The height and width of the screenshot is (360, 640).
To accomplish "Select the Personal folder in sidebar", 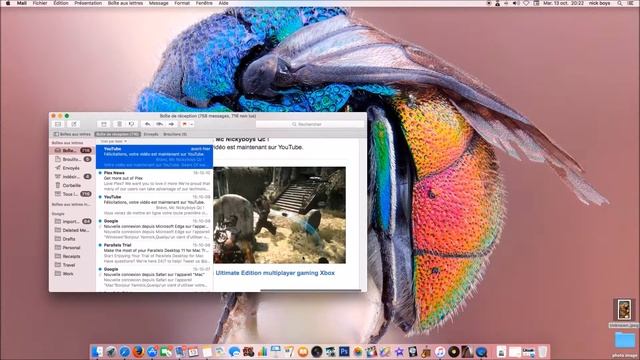I will 73,247.
